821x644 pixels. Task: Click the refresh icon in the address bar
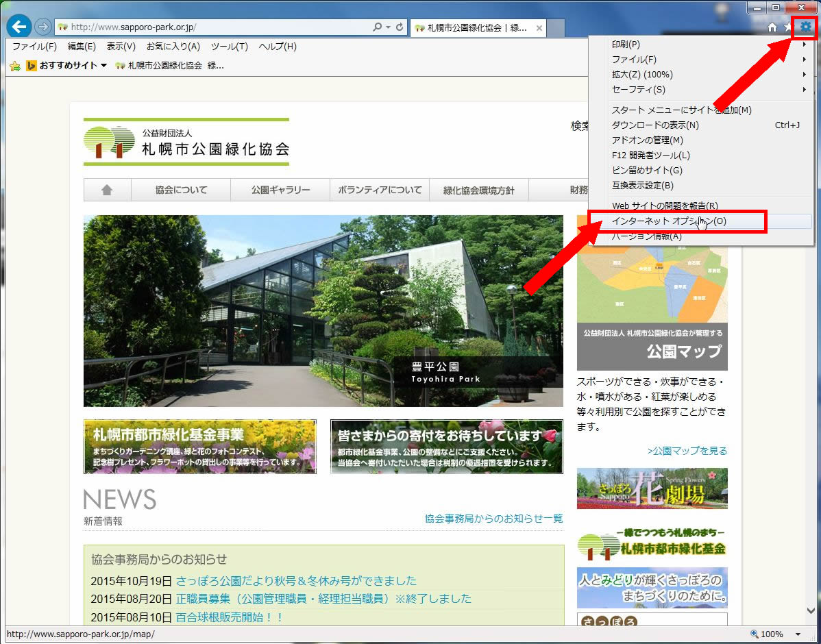point(400,27)
